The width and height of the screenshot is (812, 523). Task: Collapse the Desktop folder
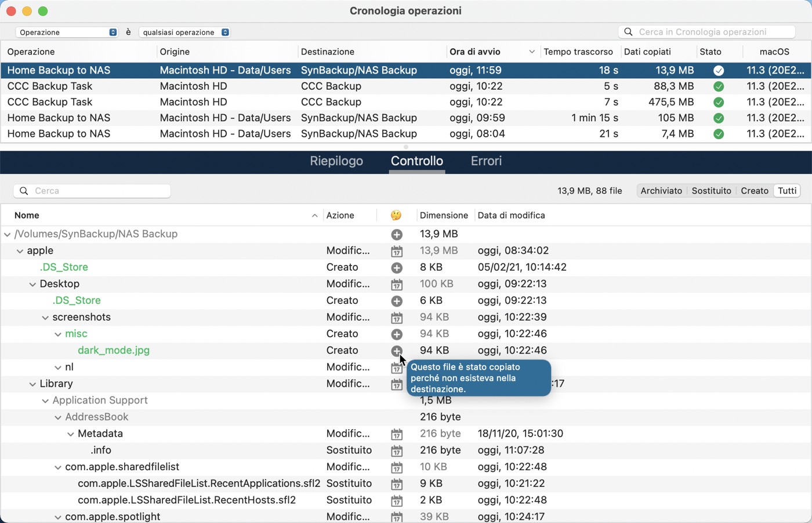32,284
